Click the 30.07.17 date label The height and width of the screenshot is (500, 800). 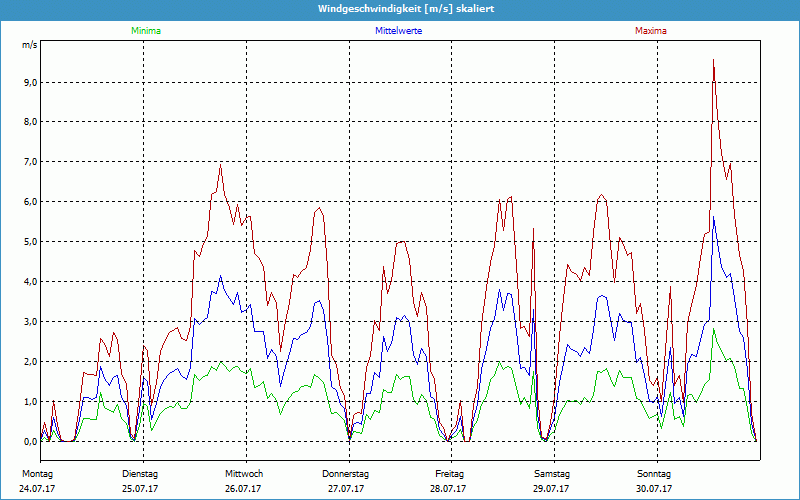(654, 489)
